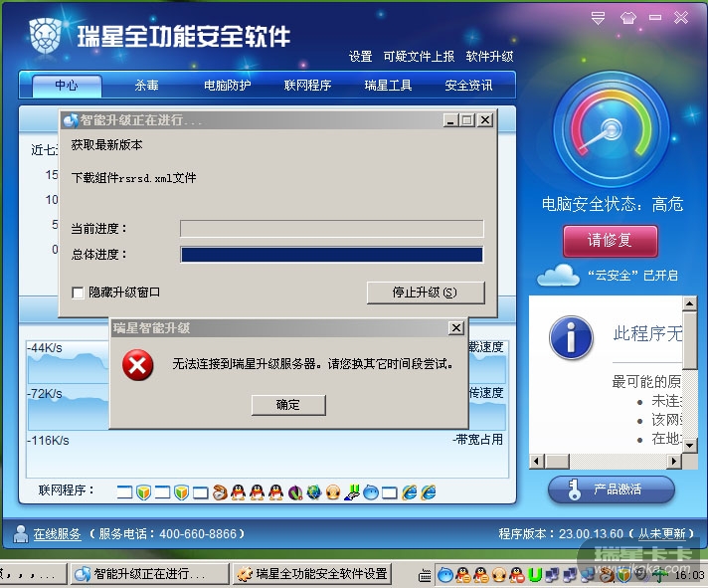The image size is (708, 588).
Task: Click the red error X icon in dialog
Action: [137, 365]
